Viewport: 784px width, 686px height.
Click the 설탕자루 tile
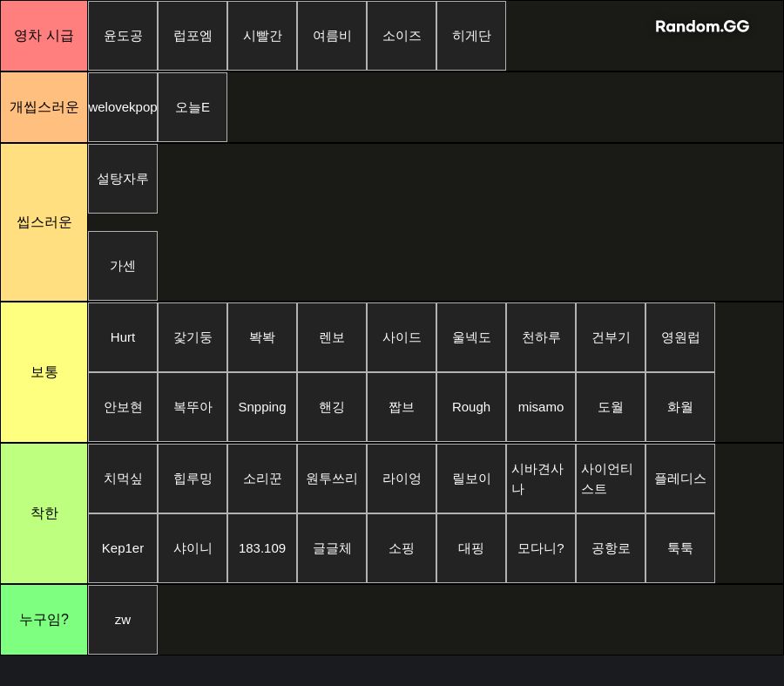123,179
